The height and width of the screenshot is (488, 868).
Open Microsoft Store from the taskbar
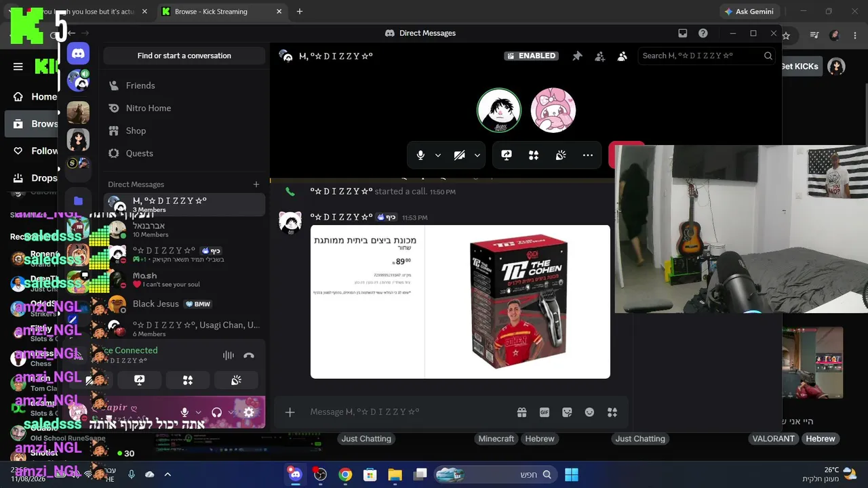370,474
